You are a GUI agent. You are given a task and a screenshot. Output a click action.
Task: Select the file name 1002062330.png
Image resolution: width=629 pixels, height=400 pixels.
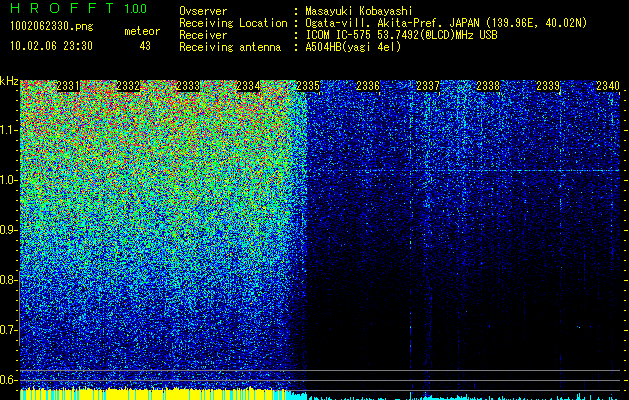click(52, 27)
